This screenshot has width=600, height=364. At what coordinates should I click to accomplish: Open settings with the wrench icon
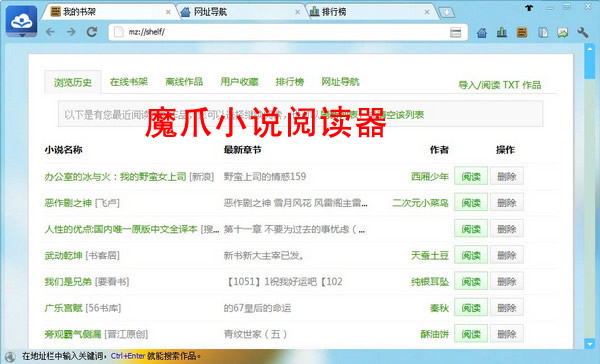point(583,33)
